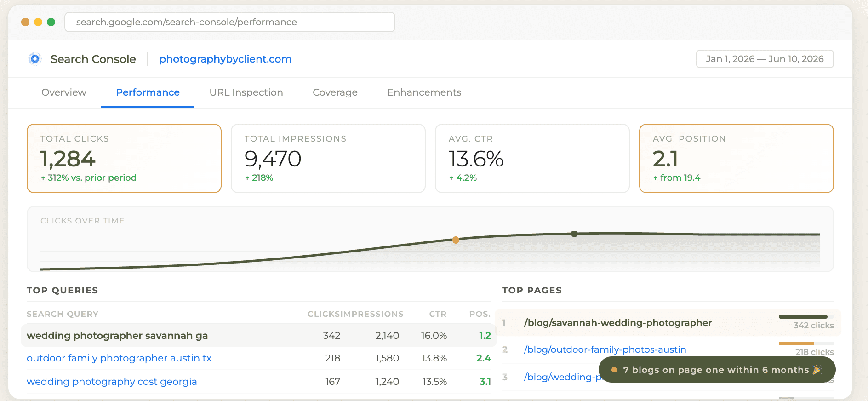
Task: Switch to the Enhancements tab
Action: [x=424, y=92]
